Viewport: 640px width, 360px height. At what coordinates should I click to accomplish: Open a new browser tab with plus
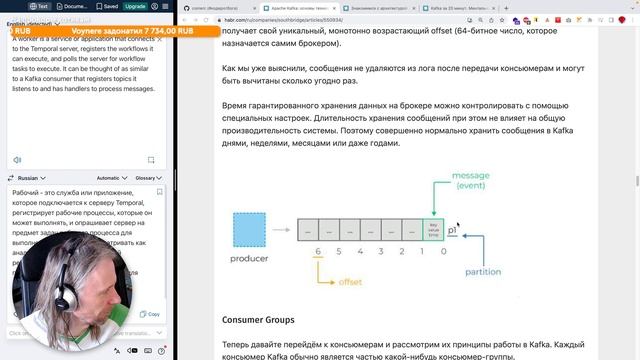506,8
